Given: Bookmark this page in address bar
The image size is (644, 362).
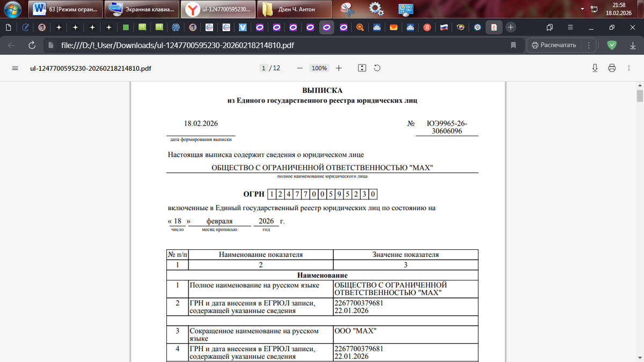Looking at the screenshot, I should pos(513,45).
